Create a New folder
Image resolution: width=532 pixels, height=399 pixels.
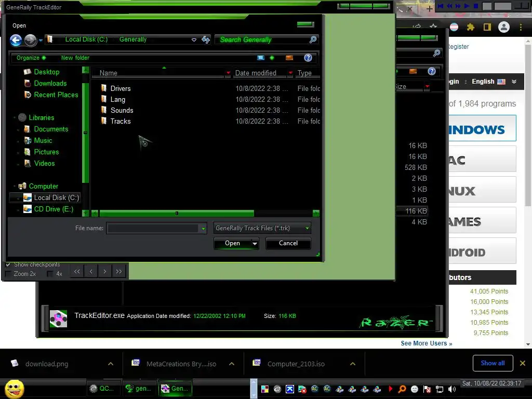[75, 58]
